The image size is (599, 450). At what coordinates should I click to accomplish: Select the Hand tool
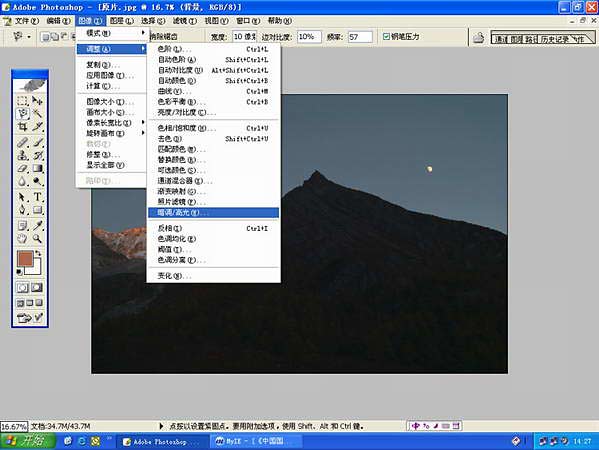23,238
